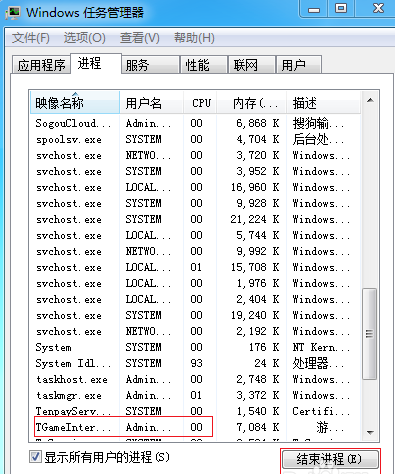Open the 联网 tab

click(252, 65)
